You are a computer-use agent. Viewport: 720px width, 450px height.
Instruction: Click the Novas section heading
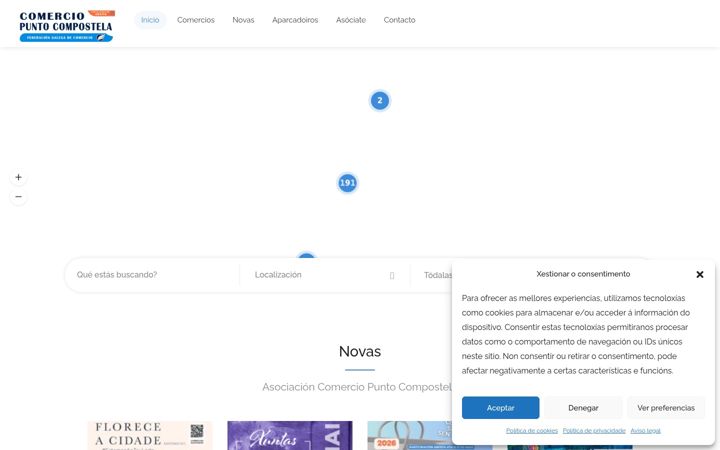[x=360, y=351]
